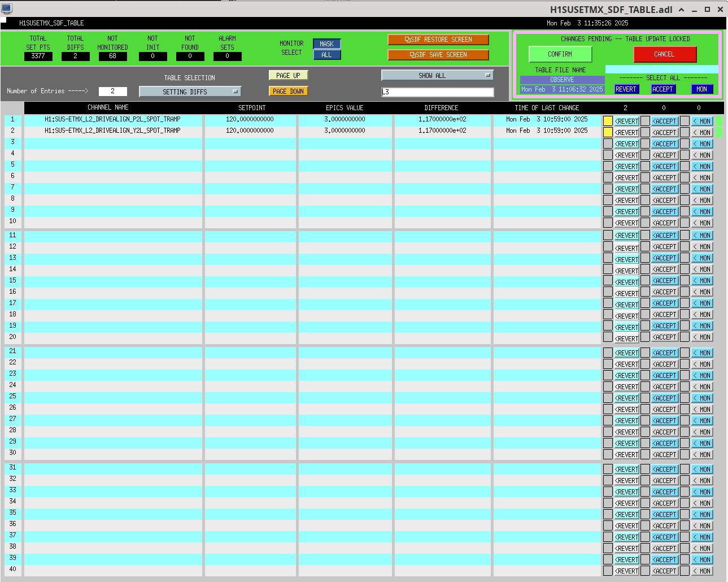Click the NOT MONITORED value 68
Screen dimensions: 728x582
113,56
